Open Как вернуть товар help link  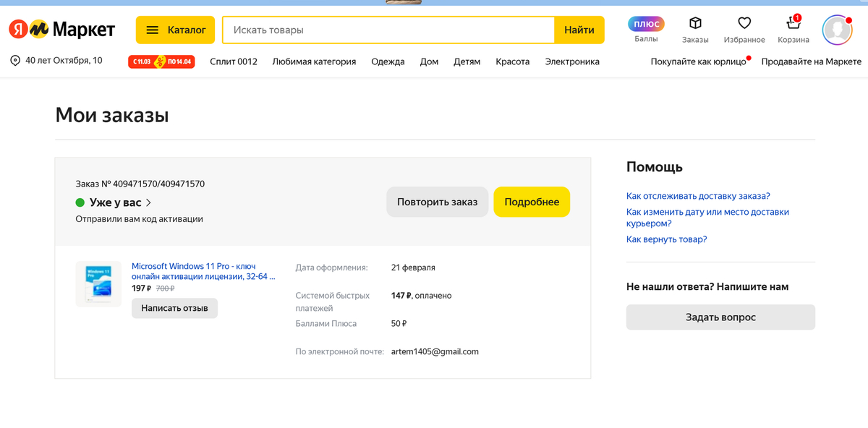point(666,239)
